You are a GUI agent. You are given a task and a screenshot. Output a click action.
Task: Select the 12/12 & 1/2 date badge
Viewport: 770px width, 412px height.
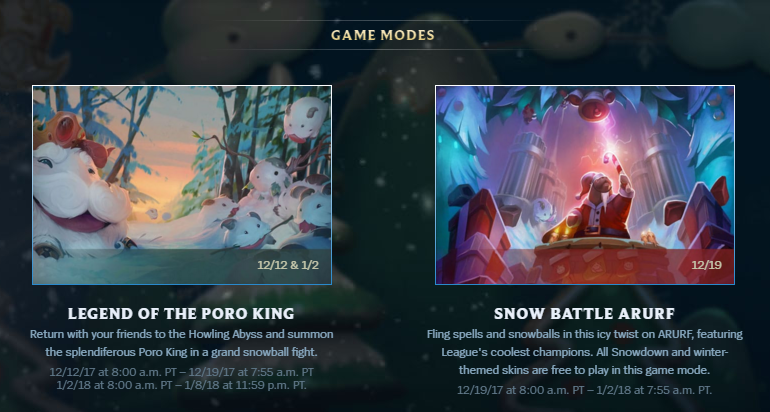tap(288, 266)
